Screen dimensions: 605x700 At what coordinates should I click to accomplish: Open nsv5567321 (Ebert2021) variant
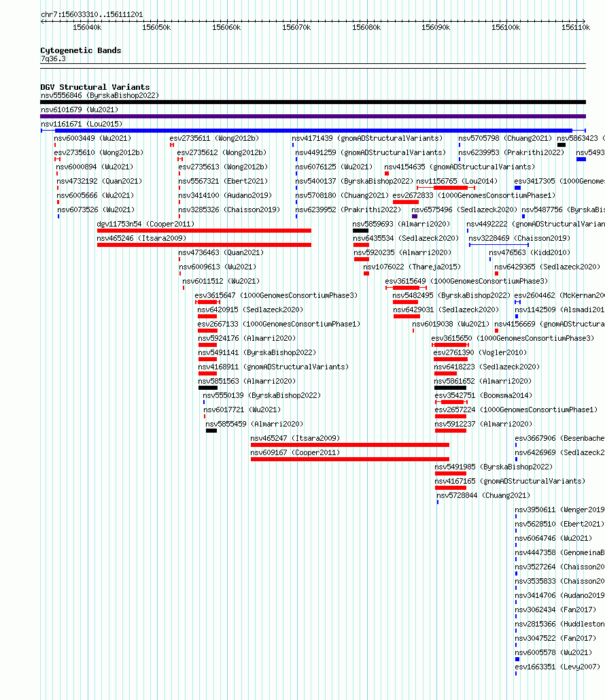tap(223, 181)
